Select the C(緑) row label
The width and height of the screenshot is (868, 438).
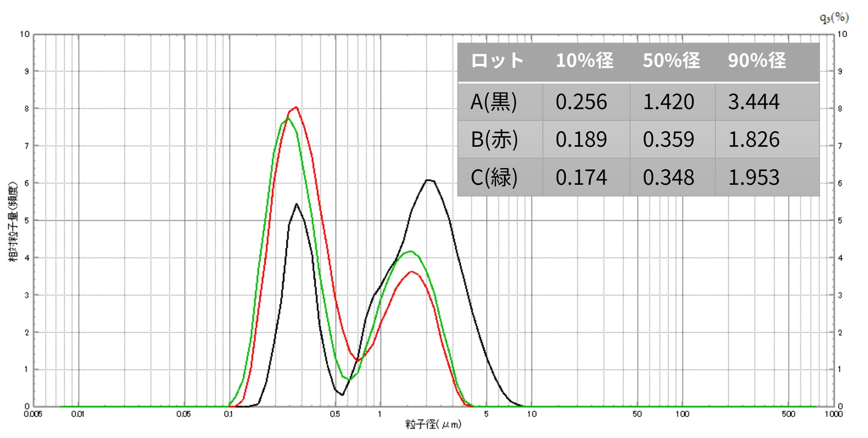(x=494, y=177)
